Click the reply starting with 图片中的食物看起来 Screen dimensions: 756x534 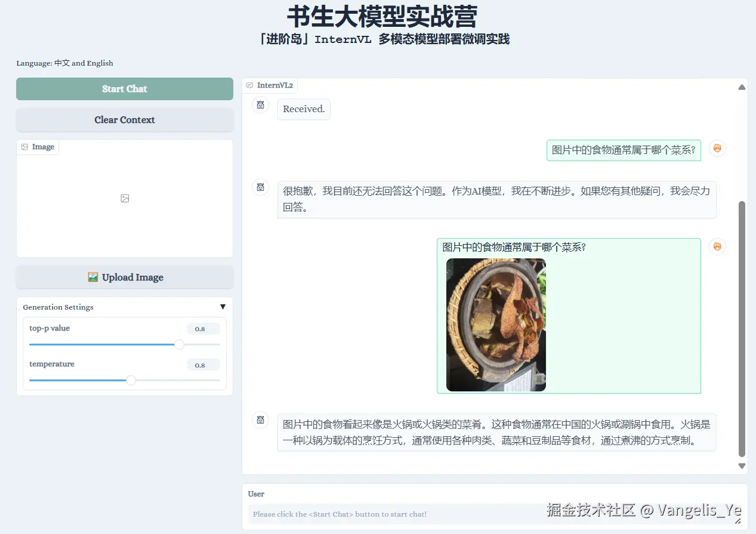(x=496, y=433)
